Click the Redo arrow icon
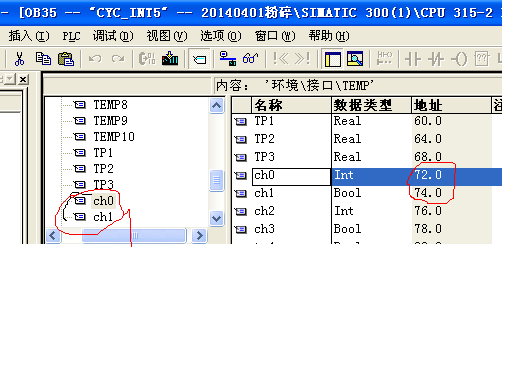Screen dimensions: 512x384 coord(118,59)
